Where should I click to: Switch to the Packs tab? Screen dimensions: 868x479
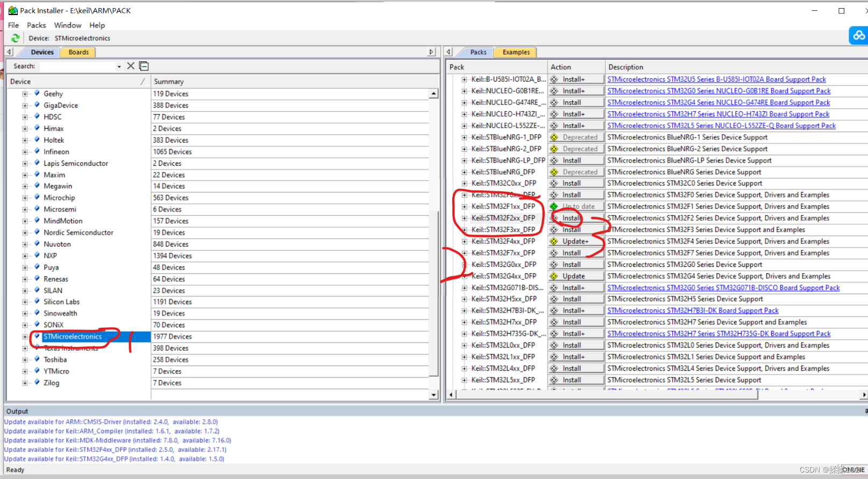pos(478,52)
